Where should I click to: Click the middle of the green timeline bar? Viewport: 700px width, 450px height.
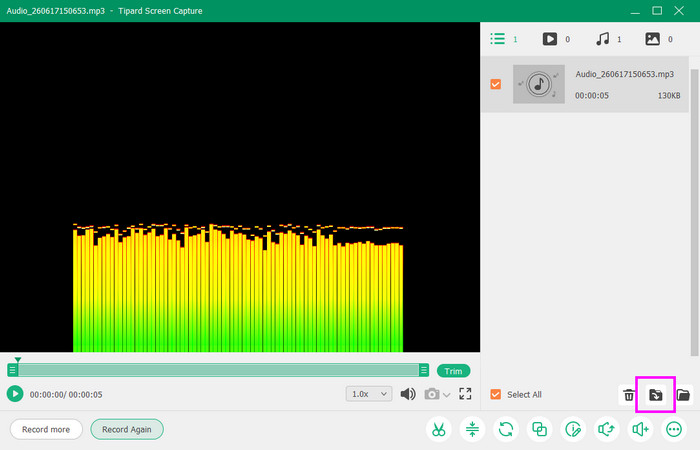click(x=218, y=370)
